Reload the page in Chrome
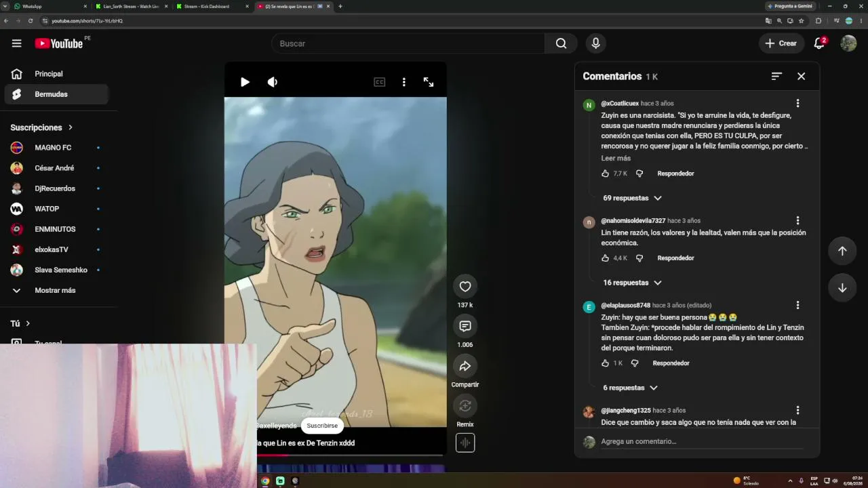The width and height of the screenshot is (868, 488). [31, 21]
